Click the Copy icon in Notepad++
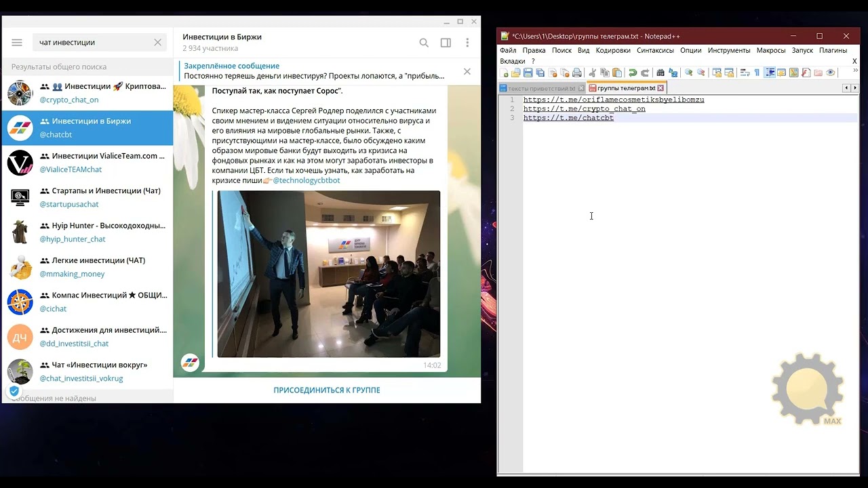Viewport: 868px width, 488px height. (605, 73)
